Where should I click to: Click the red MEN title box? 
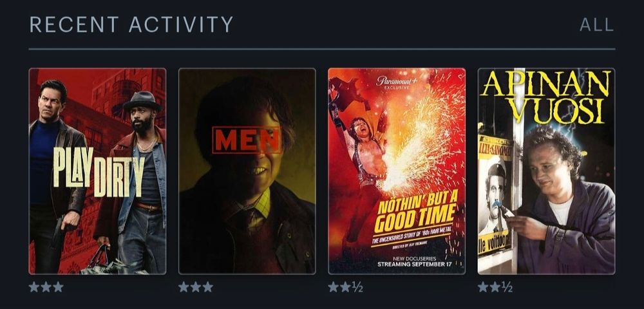(x=247, y=140)
